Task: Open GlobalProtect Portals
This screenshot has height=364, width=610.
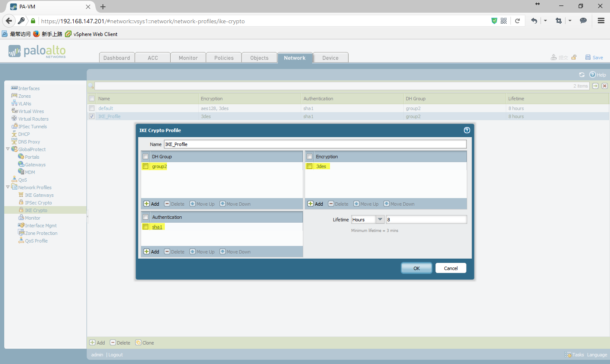Action: click(32, 157)
